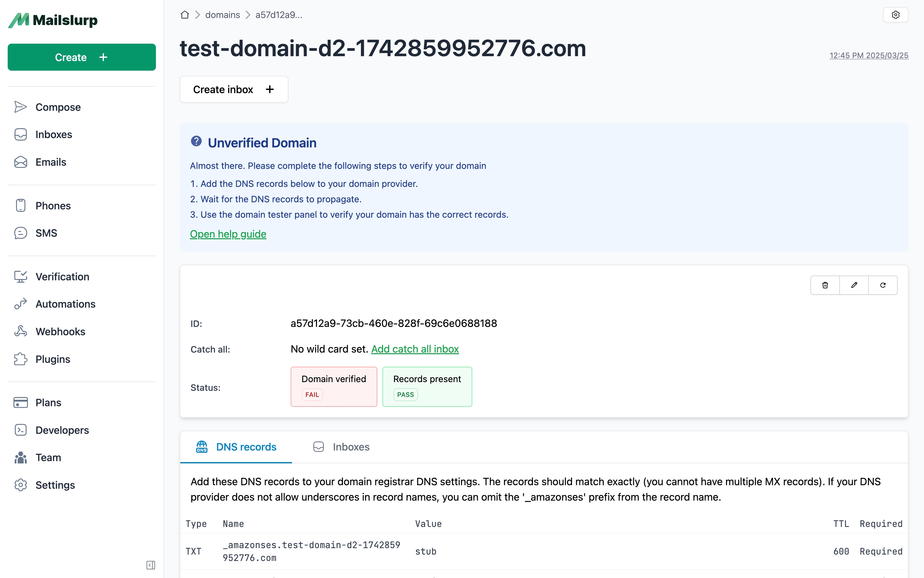The image size is (924, 578).
Task: Click the Webhooks icon
Action: (21, 331)
